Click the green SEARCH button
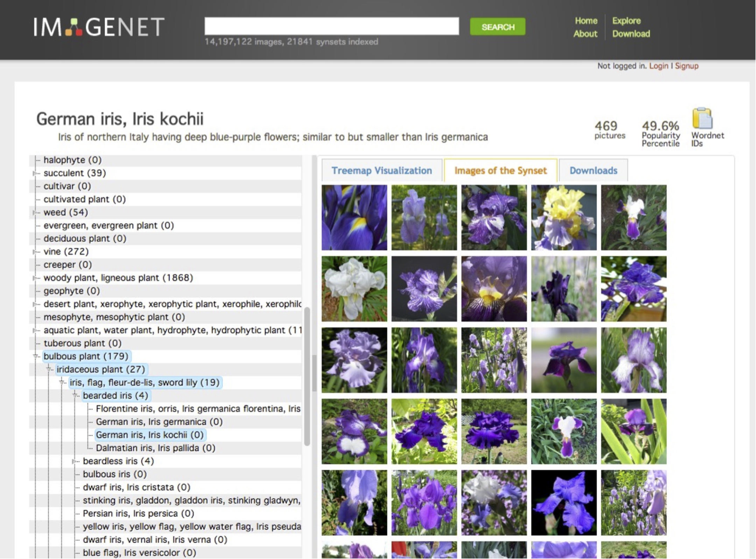Screen dimensions: 756x559 tap(497, 27)
